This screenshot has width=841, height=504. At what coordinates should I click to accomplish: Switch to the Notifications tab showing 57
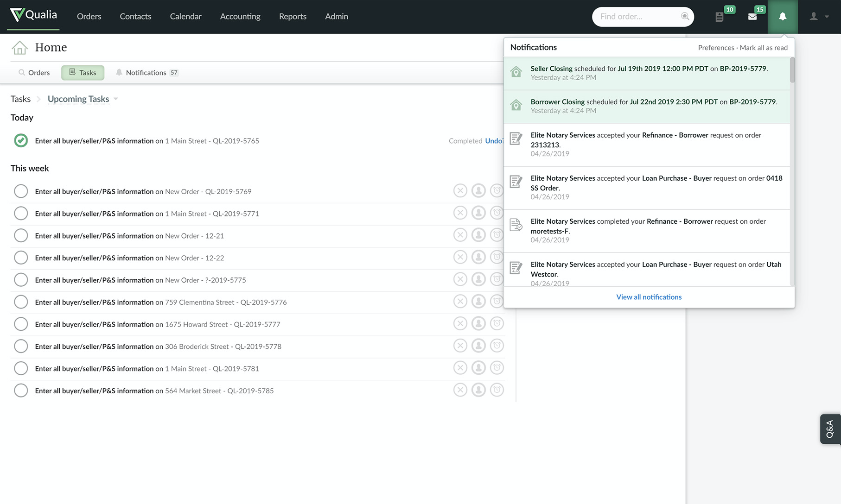click(146, 72)
